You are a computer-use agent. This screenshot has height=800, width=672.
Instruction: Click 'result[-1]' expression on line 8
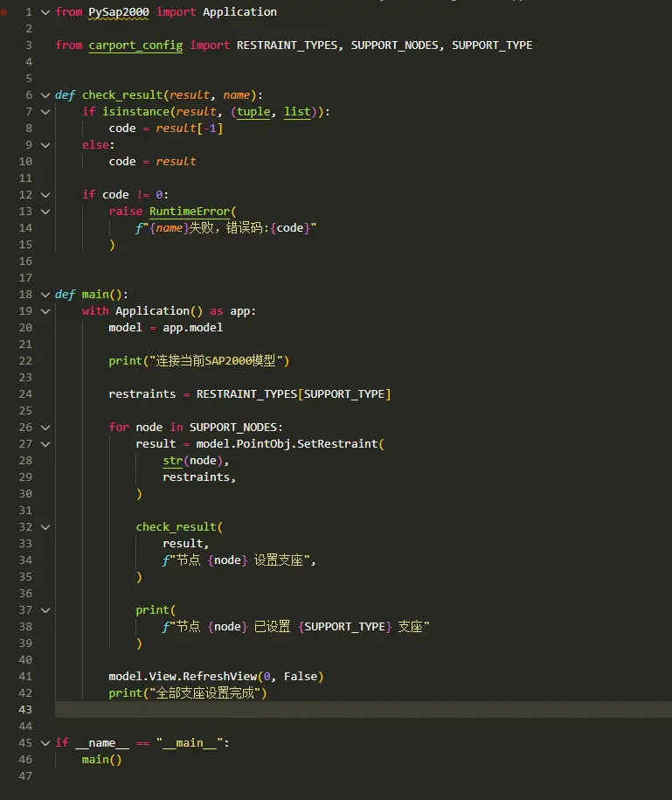pos(190,129)
